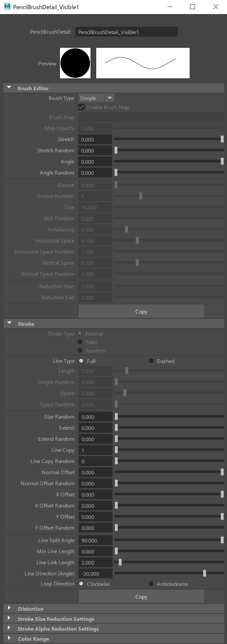Choose Clockwise loop direction
227x644 pixels.
81,584
